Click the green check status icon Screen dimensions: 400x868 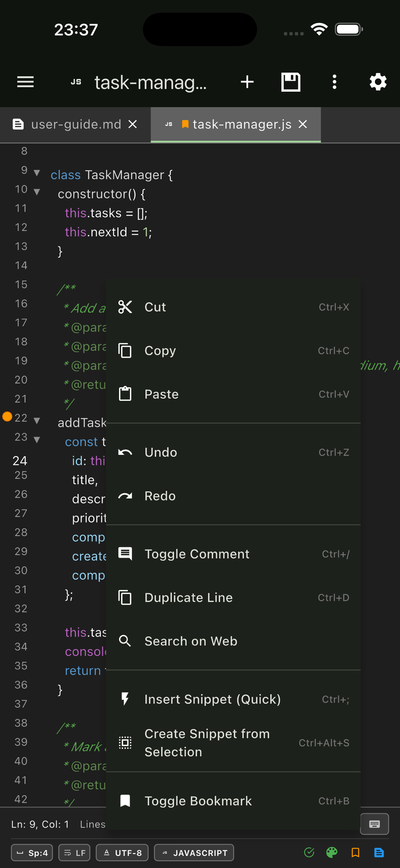309,852
